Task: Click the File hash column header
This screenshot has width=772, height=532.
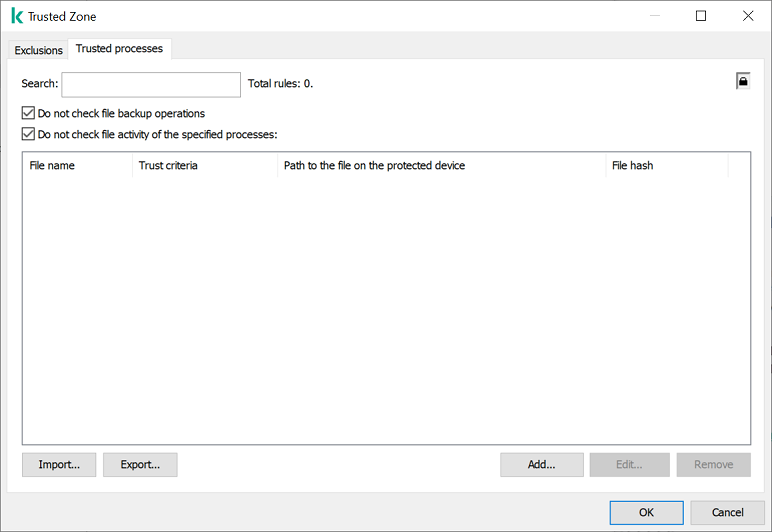Action: tap(666, 165)
